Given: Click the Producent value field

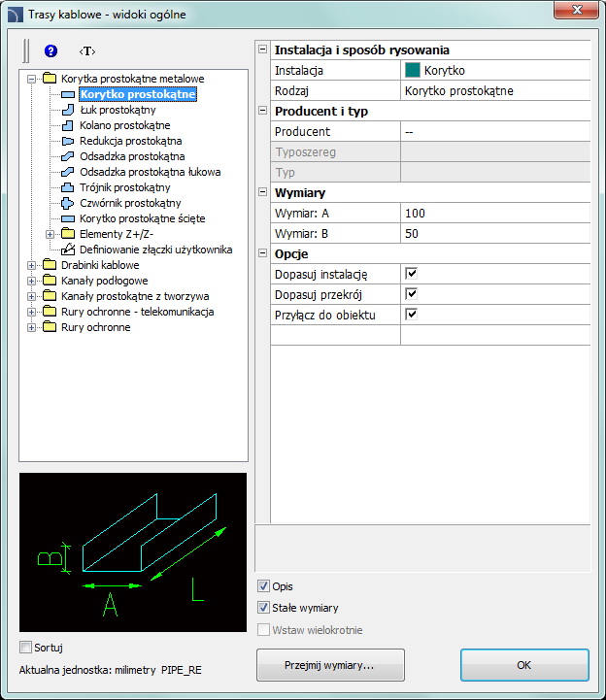Looking at the screenshot, I should [x=495, y=132].
